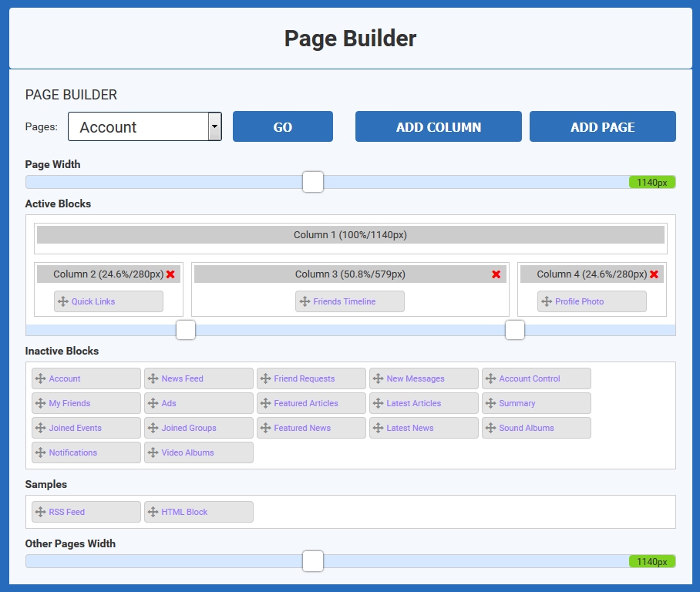
Task: Click the ADD PAGE button
Action: point(602,127)
